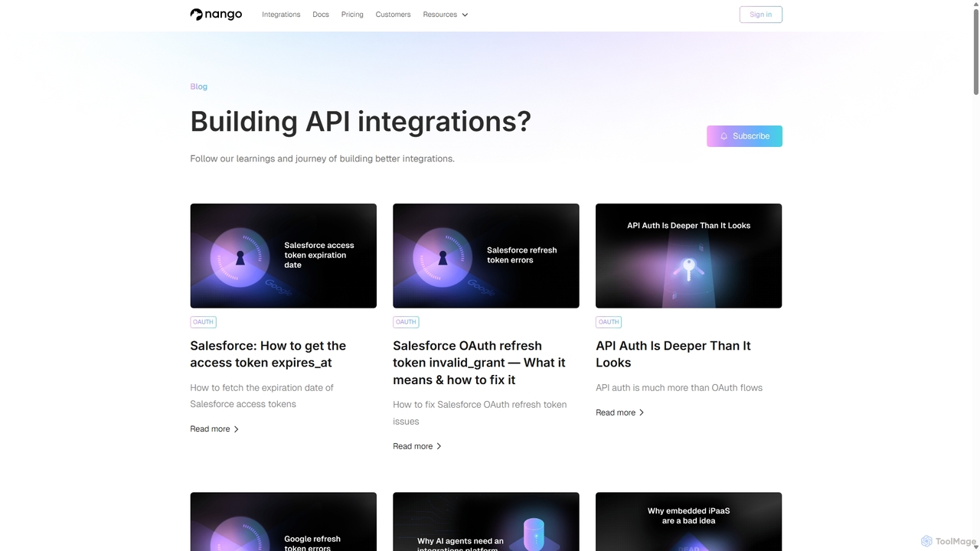Subscribe to the blog
The height and width of the screenshot is (551, 980).
click(x=744, y=136)
